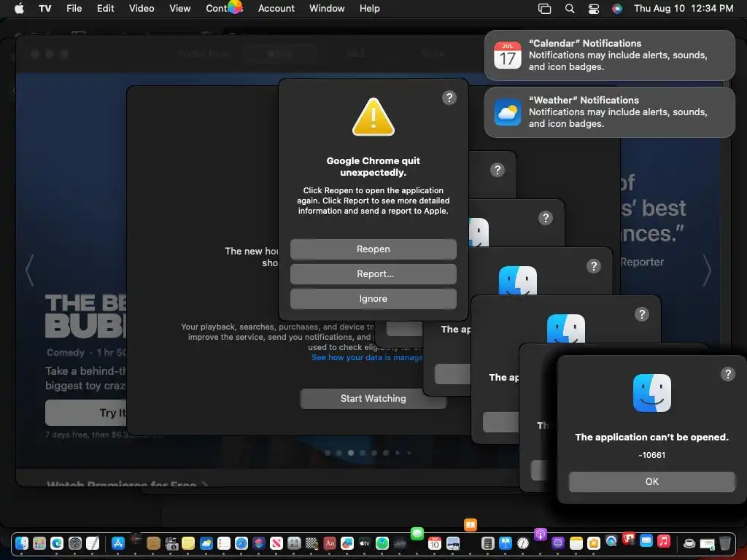The height and width of the screenshot is (560, 747).
Task: Open Voice Memos from the Dock
Action: (x=400, y=543)
